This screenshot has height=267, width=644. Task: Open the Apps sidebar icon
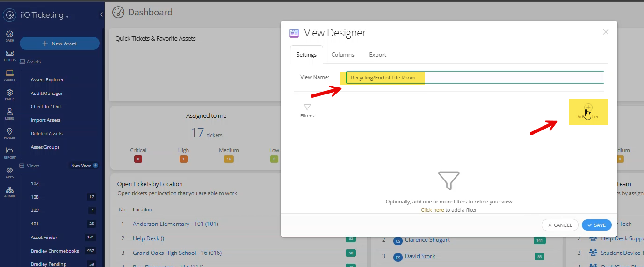(9, 172)
